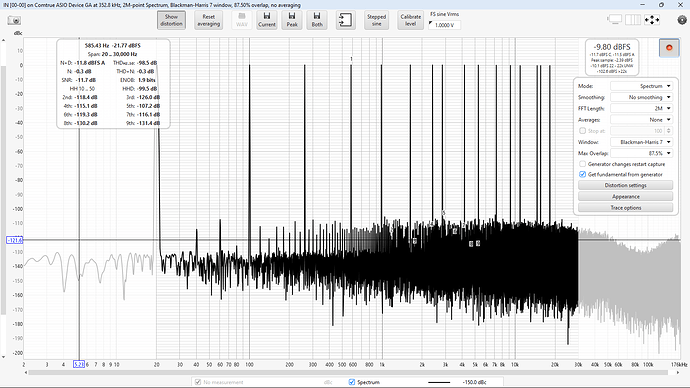Click the red record button

pos(669,48)
